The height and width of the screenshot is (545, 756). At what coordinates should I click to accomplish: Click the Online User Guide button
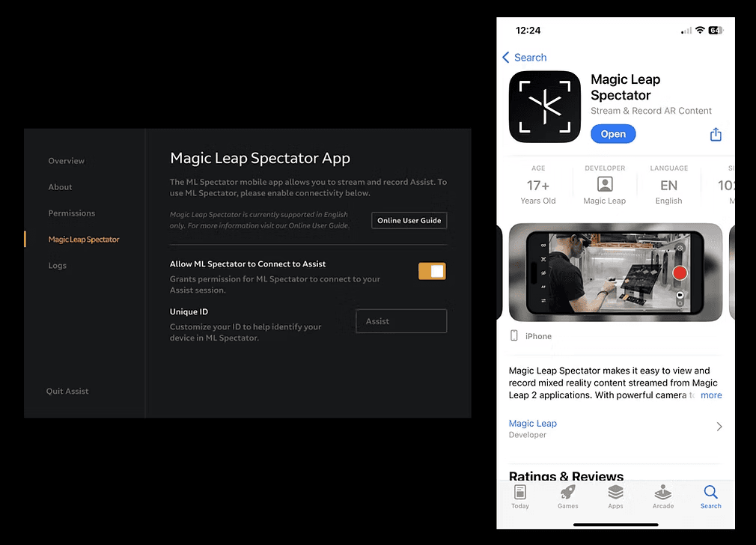pos(409,220)
